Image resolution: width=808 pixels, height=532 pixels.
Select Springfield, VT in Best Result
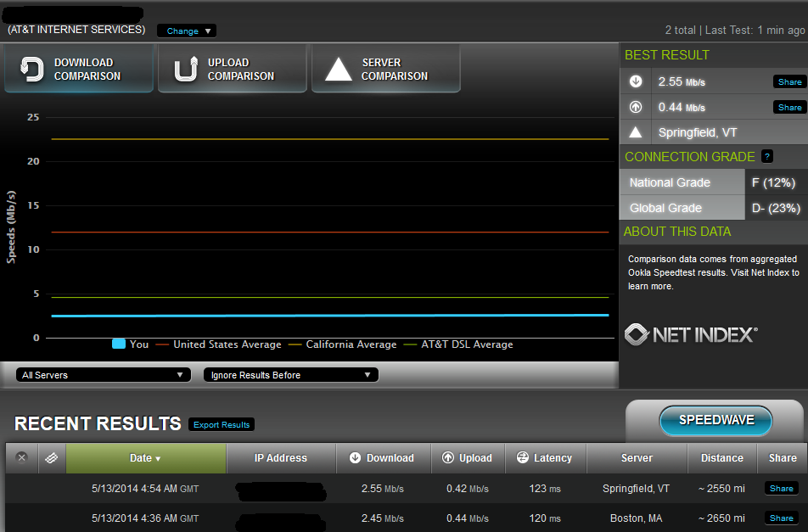[x=698, y=133]
